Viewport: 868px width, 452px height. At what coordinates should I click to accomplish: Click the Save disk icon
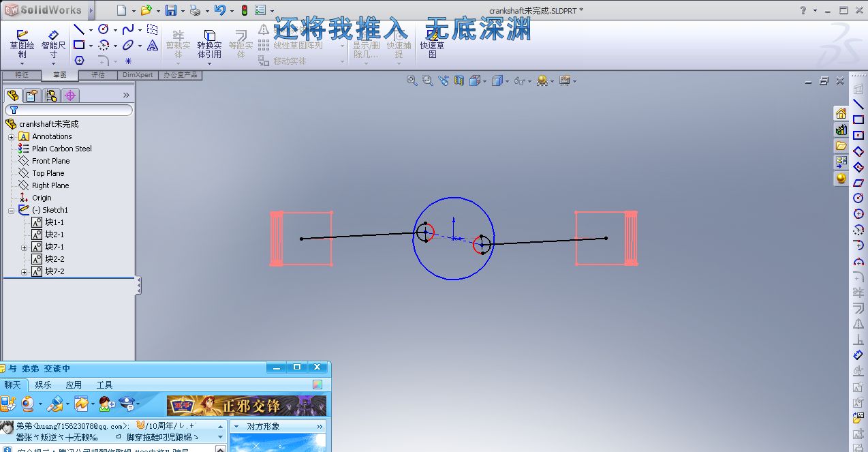(x=171, y=10)
